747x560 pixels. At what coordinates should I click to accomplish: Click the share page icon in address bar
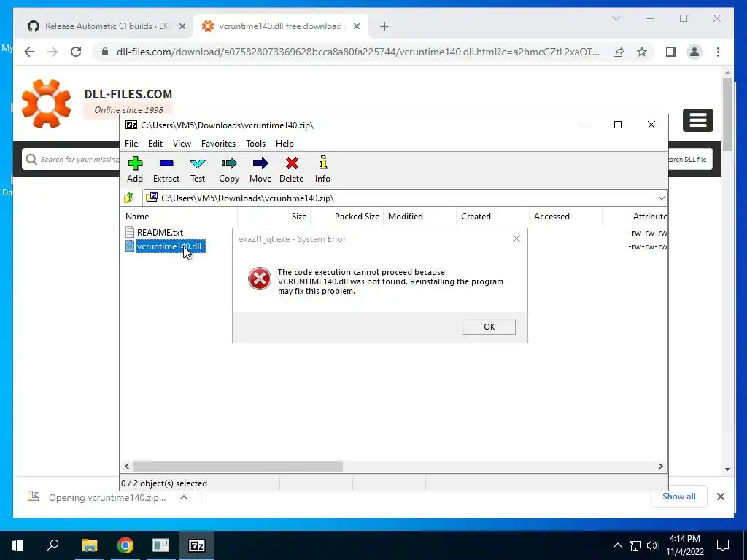click(619, 52)
